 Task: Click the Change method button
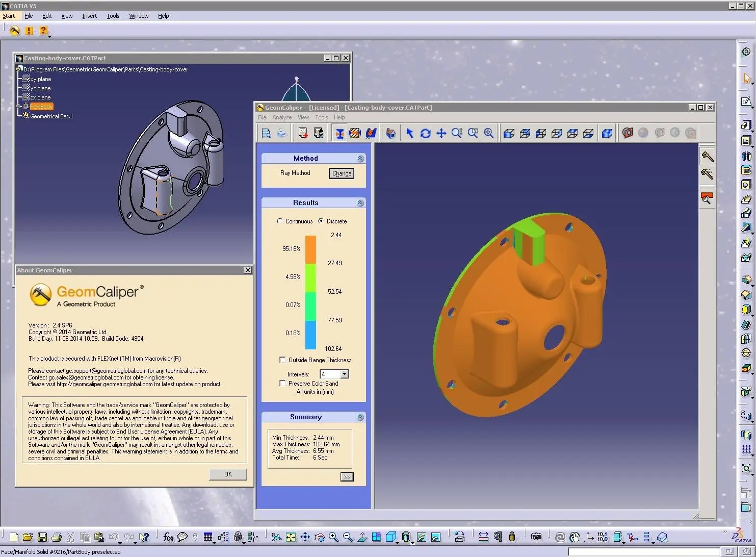click(342, 173)
